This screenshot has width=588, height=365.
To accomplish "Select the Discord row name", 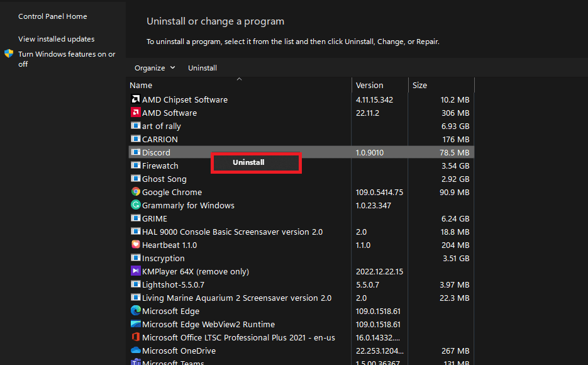I will click(x=156, y=153).
